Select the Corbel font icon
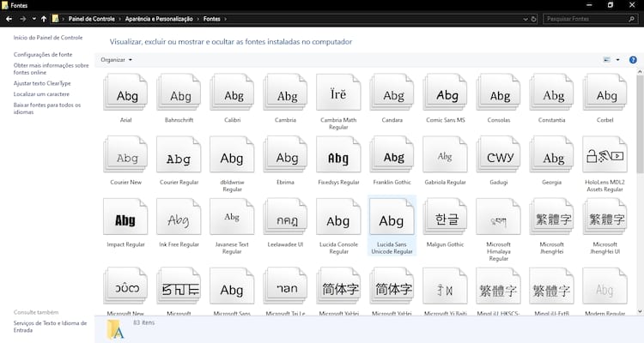 tap(605, 93)
